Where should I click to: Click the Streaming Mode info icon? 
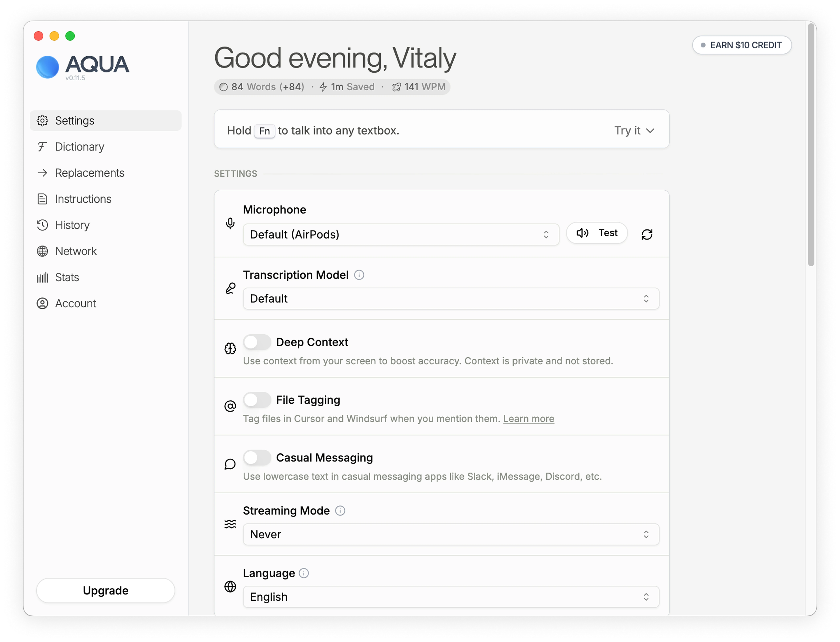click(x=340, y=511)
